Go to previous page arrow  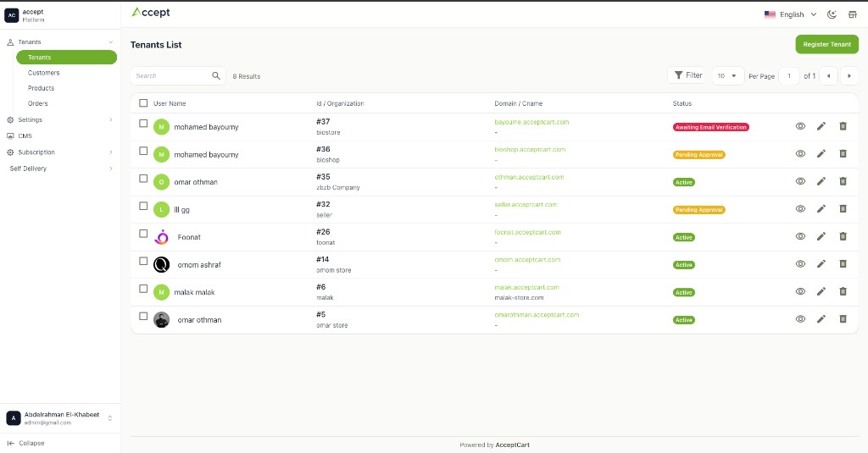point(829,75)
